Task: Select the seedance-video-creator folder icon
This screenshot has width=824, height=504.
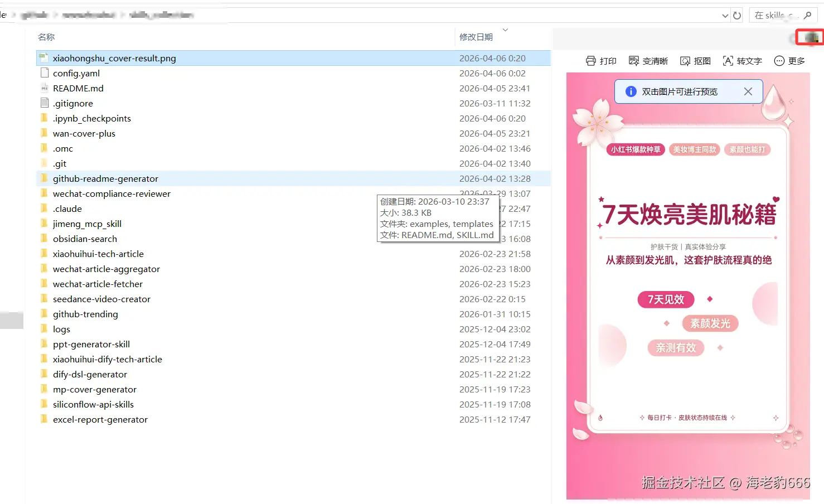Action: pyautogui.click(x=44, y=298)
